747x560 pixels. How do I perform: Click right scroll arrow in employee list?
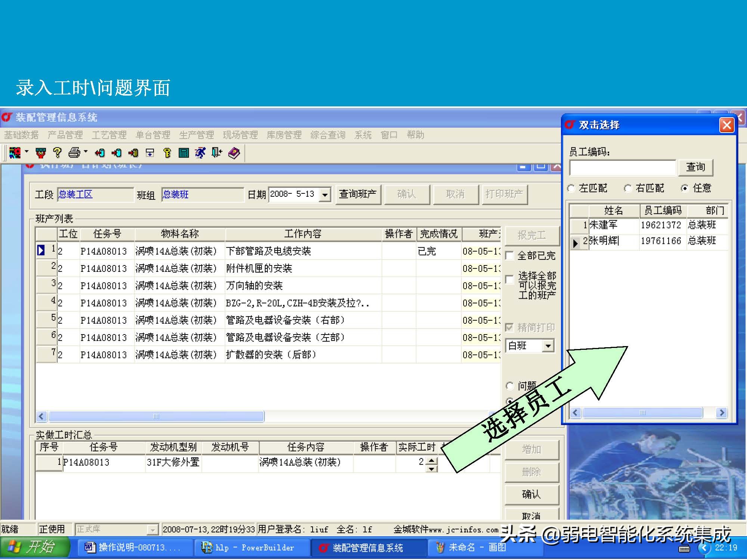click(x=722, y=413)
